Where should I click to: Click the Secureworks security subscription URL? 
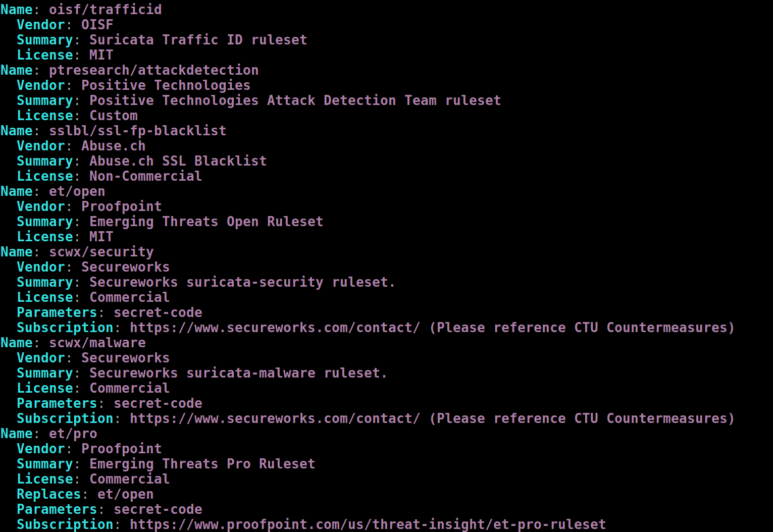(x=275, y=328)
